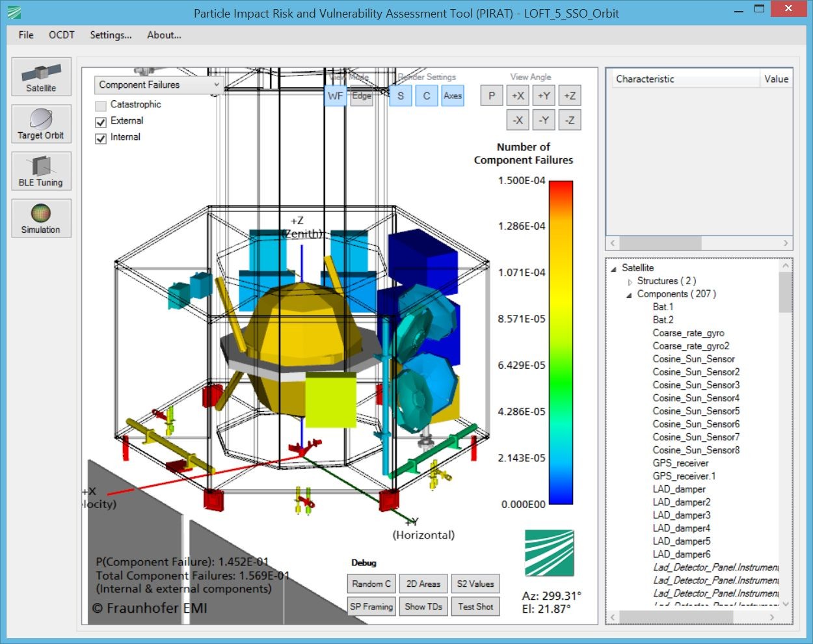Select Coarse_rate_gyro2 component
Screen dimensions: 813x644
pyautogui.click(x=691, y=346)
